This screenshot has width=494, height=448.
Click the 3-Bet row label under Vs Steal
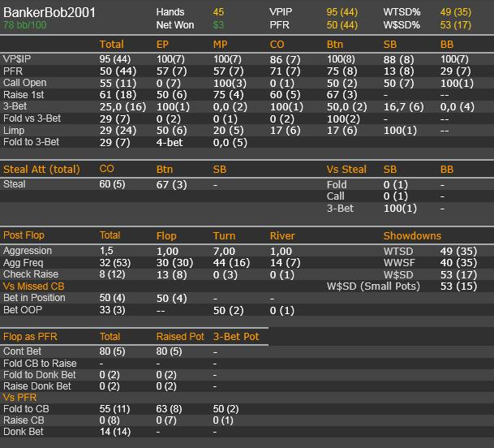(x=340, y=209)
